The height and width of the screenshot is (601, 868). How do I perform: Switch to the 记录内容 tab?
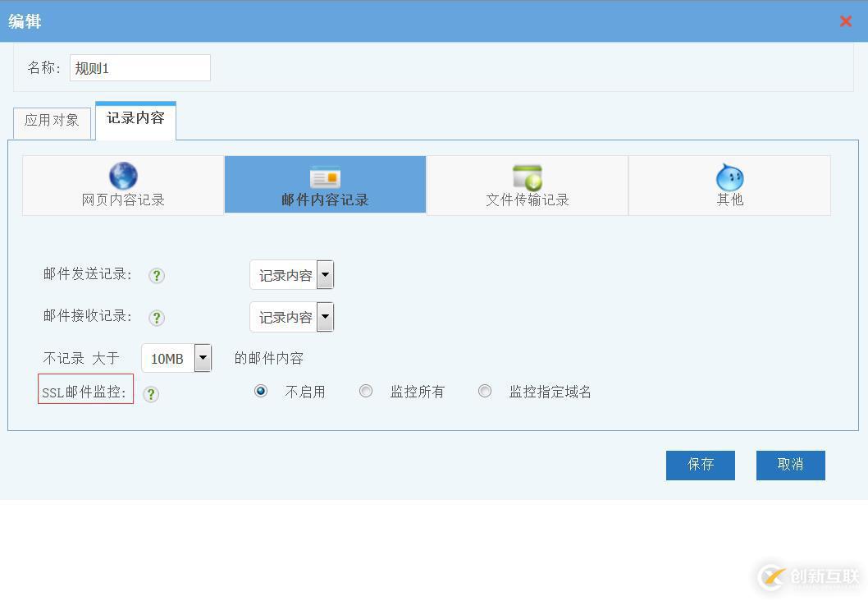(x=135, y=119)
